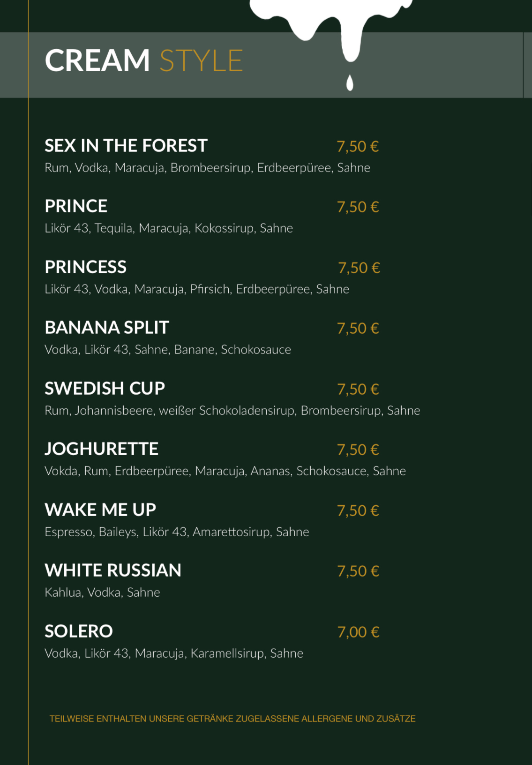
Task: Click the PRINCESS cocktail title
Action: tap(86, 267)
